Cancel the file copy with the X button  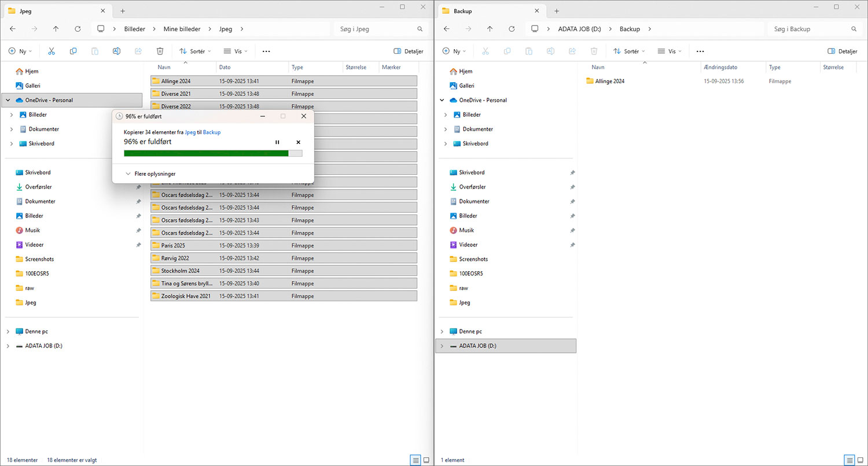[x=298, y=142]
